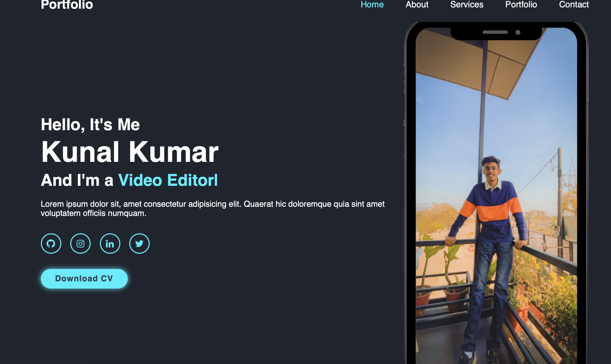Select Portfolio in the navigation menu
The height and width of the screenshot is (364, 611).
(x=521, y=5)
